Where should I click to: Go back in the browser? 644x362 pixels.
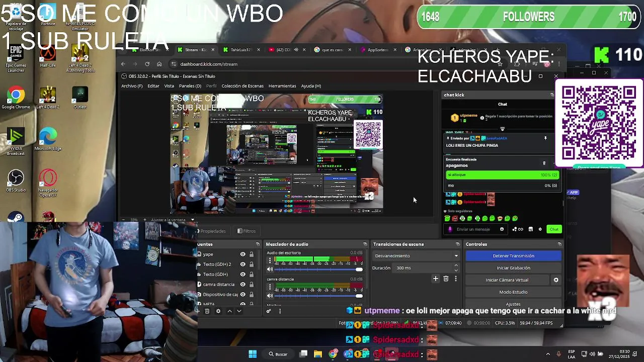coord(123,64)
